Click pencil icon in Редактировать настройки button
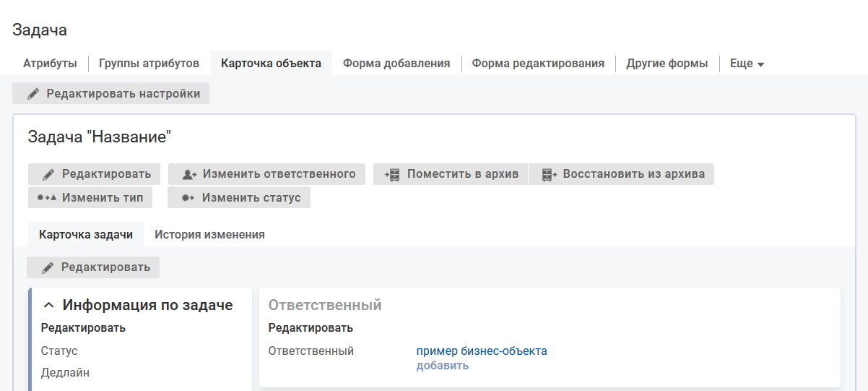The image size is (868, 391). click(x=33, y=94)
